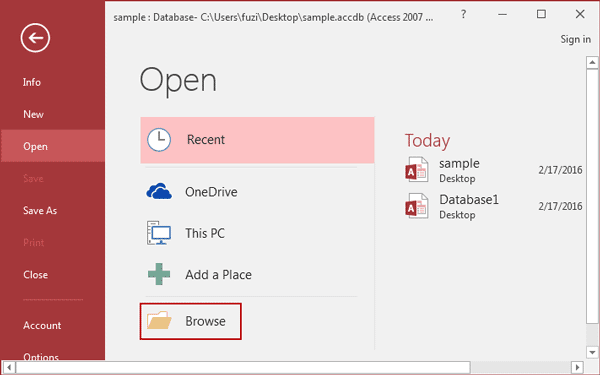Click the Browse label
The width and height of the screenshot is (600, 375).
click(205, 321)
